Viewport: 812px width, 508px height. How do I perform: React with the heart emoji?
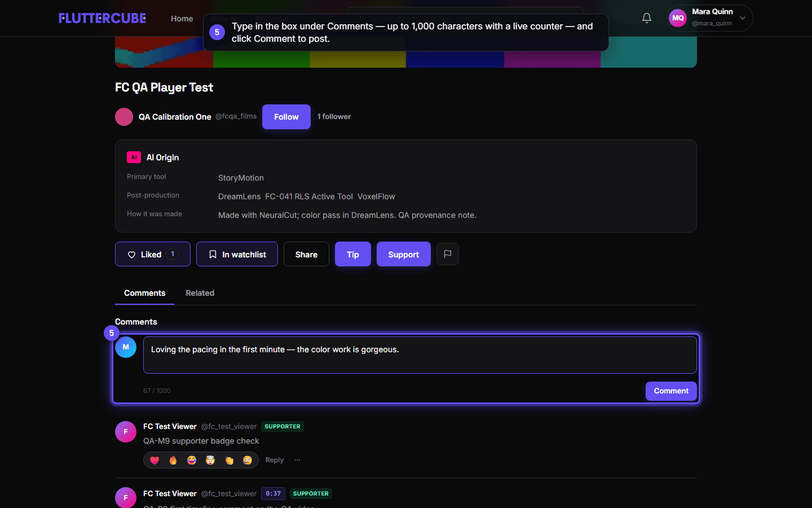155,460
